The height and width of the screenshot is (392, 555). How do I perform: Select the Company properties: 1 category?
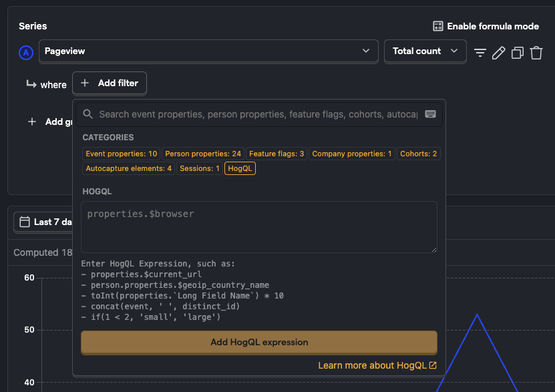352,154
